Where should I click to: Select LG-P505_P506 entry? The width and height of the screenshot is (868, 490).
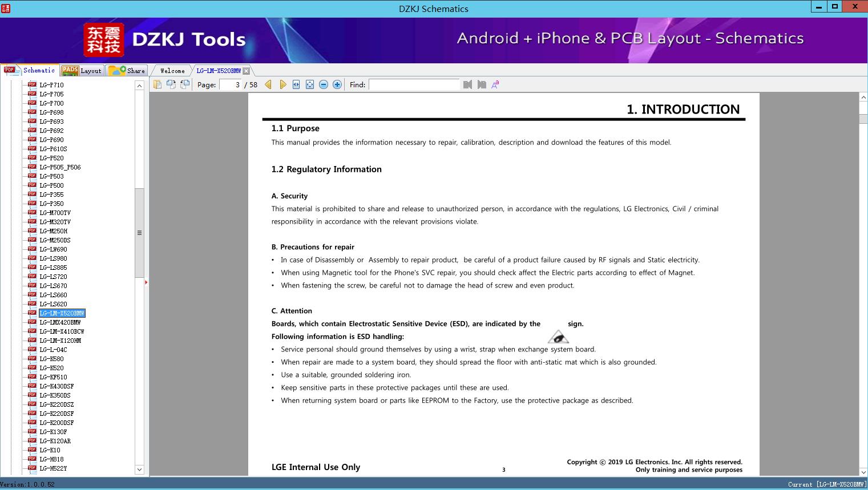click(x=60, y=167)
